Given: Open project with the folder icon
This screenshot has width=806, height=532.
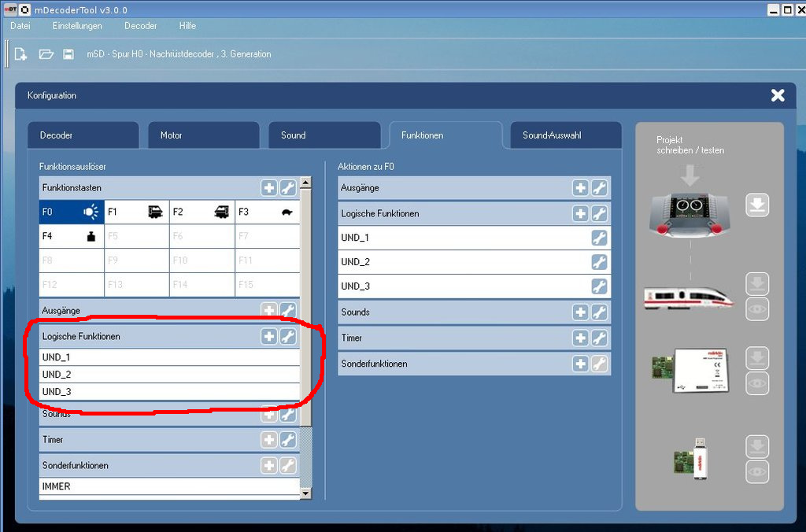Looking at the screenshot, I should click(x=46, y=54).
